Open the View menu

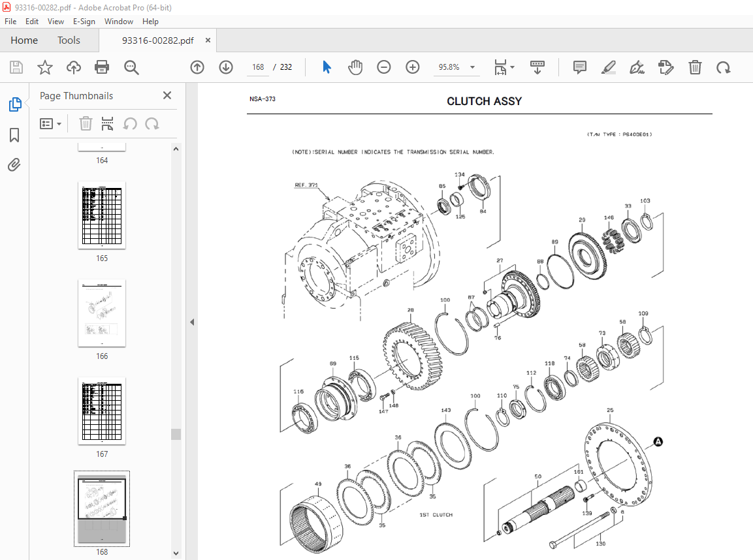(56, 21)
